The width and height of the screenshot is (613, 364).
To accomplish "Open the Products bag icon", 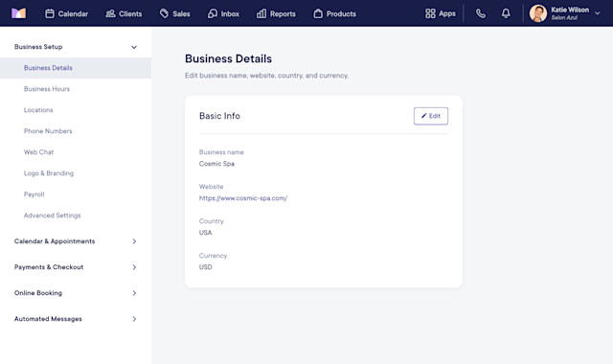I will 318,13.
